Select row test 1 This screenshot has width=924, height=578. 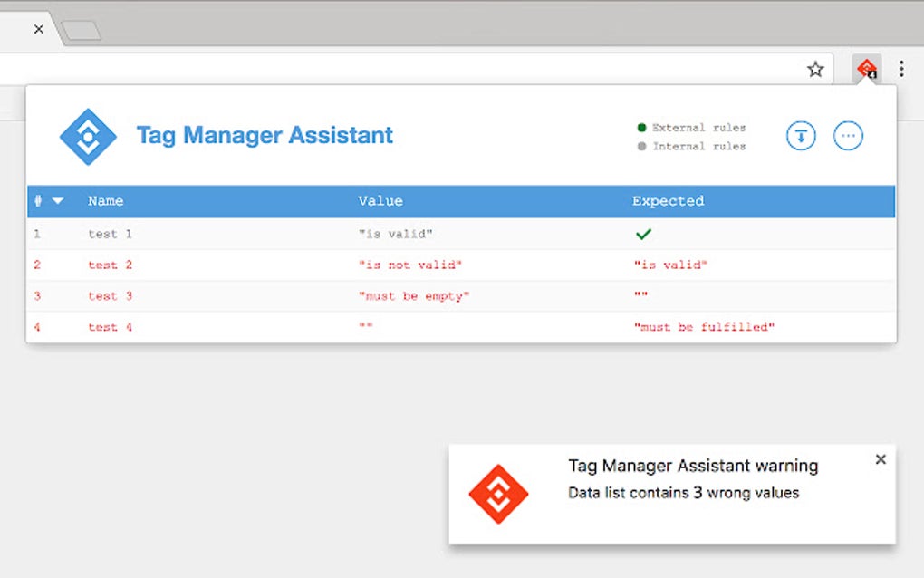coord(461,234)
